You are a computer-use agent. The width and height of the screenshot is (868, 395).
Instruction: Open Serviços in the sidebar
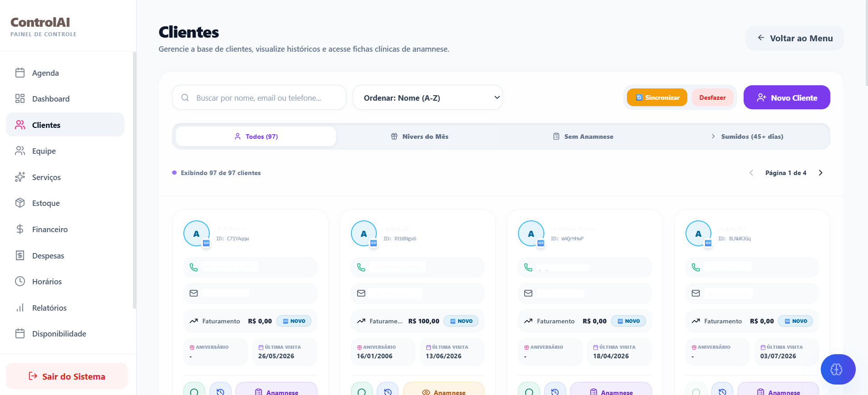click(65, 177)
